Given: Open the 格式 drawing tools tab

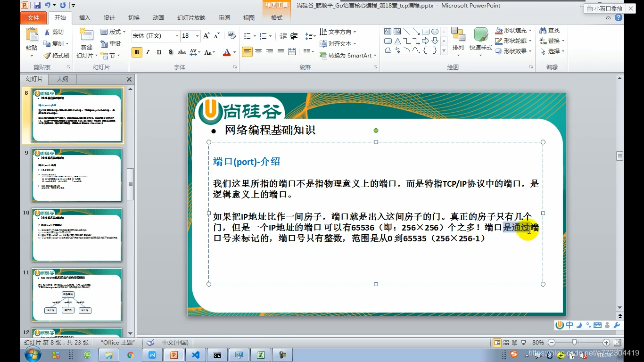Looking at the screenshot, I should (277, 18).
